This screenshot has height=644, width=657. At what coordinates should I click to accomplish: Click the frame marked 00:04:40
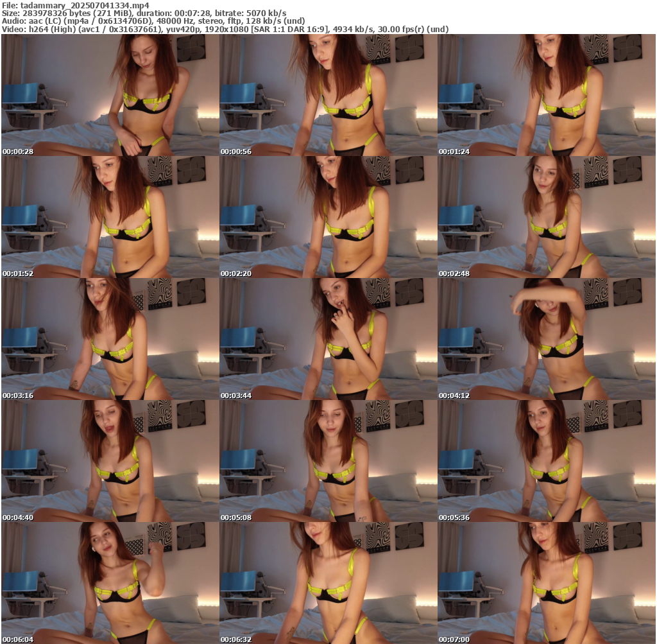click(110, 461)
